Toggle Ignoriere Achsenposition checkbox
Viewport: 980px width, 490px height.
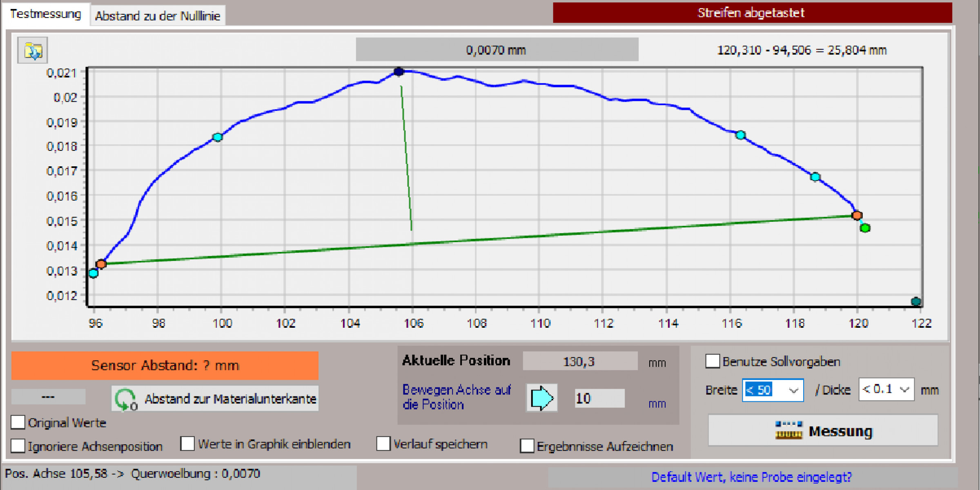18,445
